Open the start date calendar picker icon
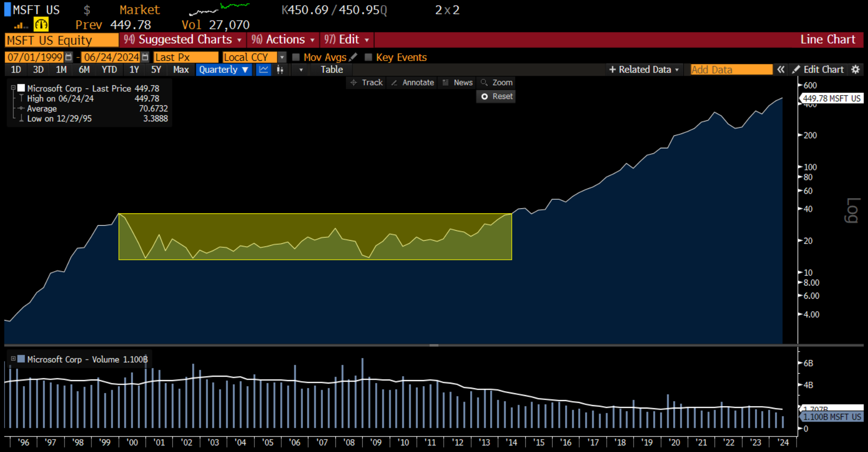Viewport: 868px width, 452px height. click(x=68, y=57)
